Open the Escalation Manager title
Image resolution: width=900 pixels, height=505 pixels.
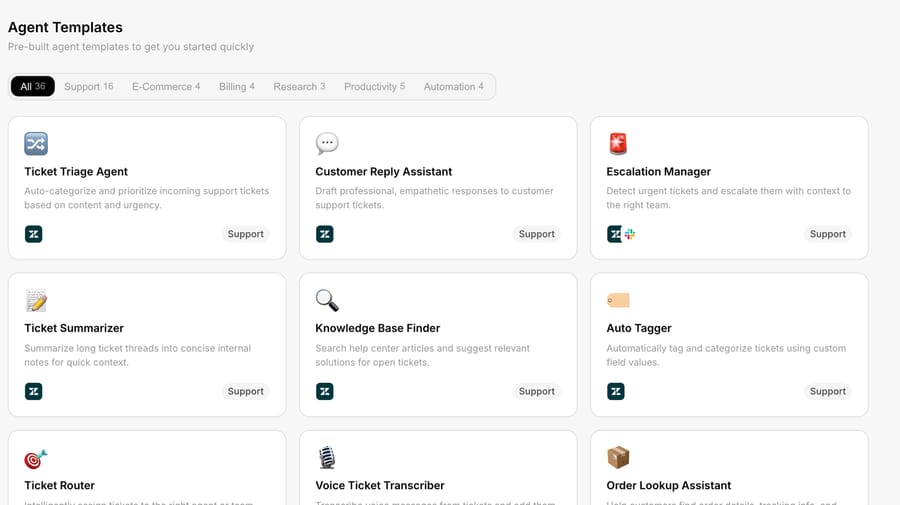tap(658, 172)
